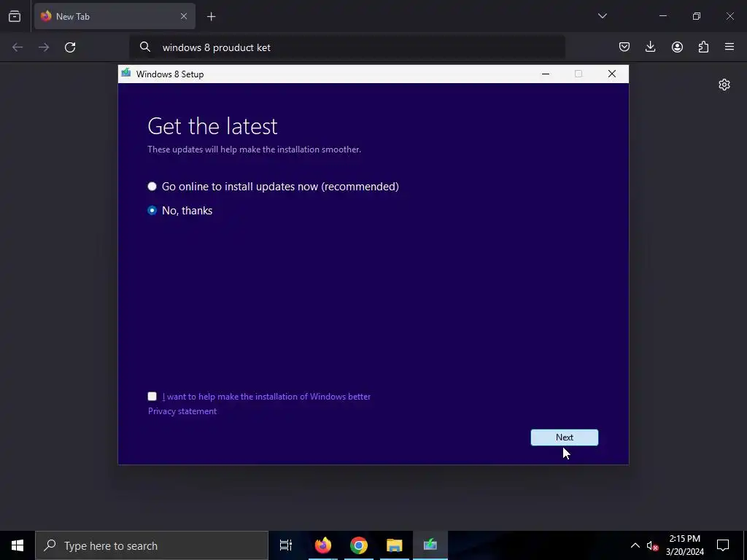Open Task View from the taskbar
Image resolution: width=747 pixels, height=560 pixels.
pyautogui.click(x=286, y=545)
